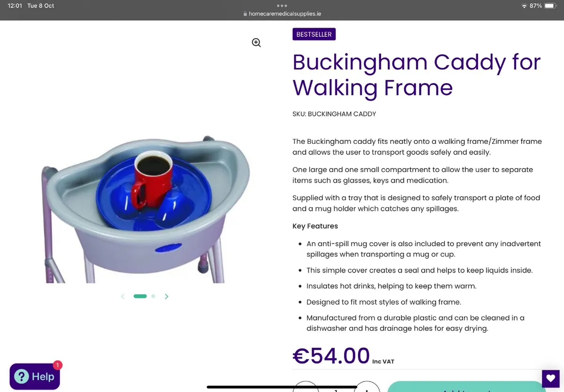Tap the Wi-Fi status icon

[x=524, y=6]
